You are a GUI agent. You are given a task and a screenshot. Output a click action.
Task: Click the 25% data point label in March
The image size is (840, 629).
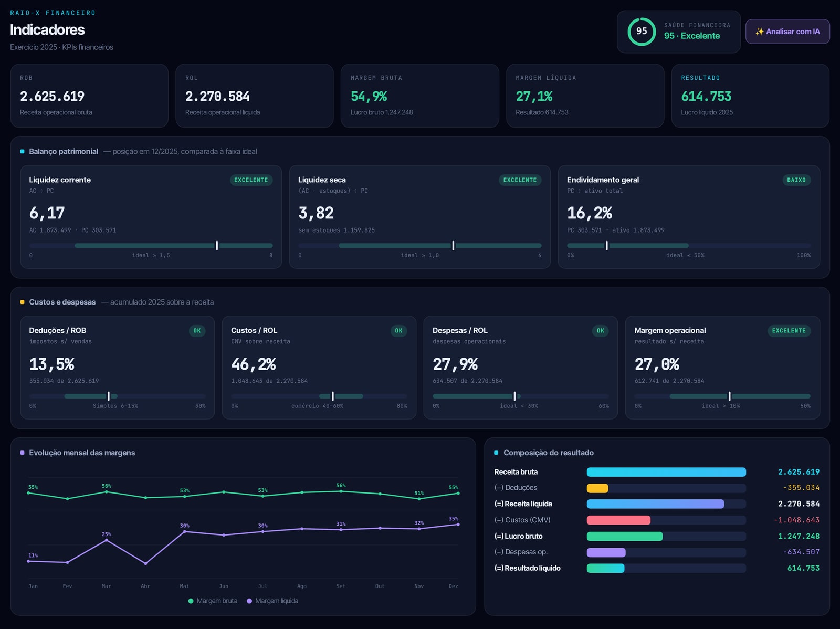coord(107,534)
